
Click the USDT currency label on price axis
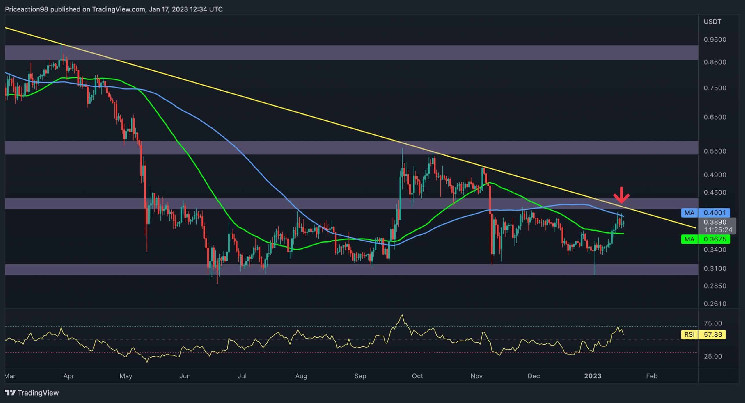point(712,21)
